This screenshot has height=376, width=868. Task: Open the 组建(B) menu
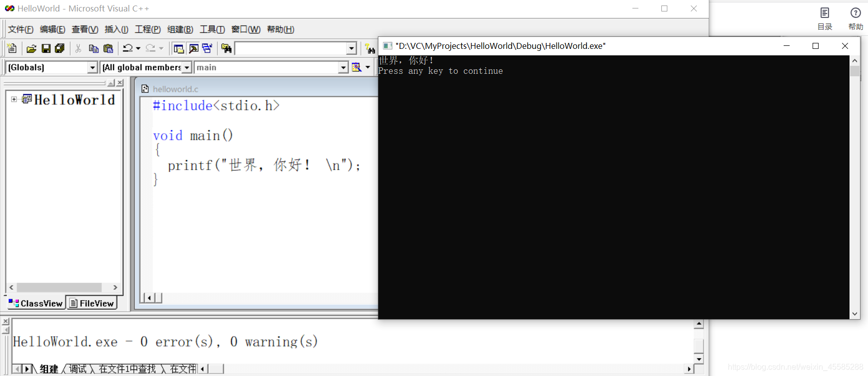(x=180, y=29)
